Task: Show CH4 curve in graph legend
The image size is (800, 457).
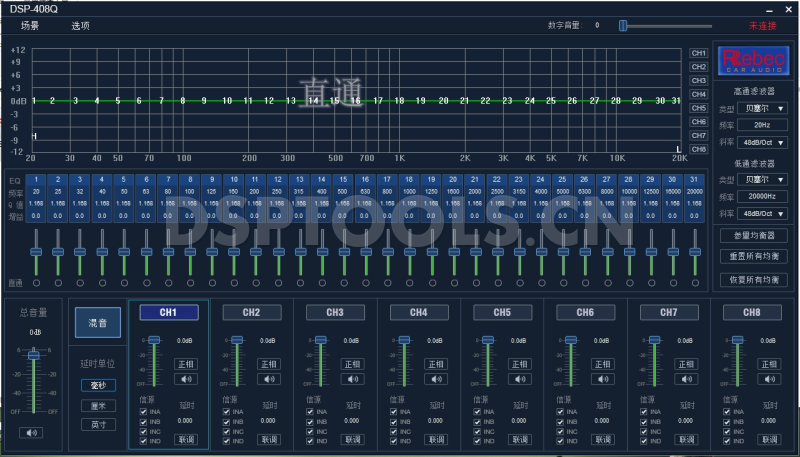Action: 698,94
